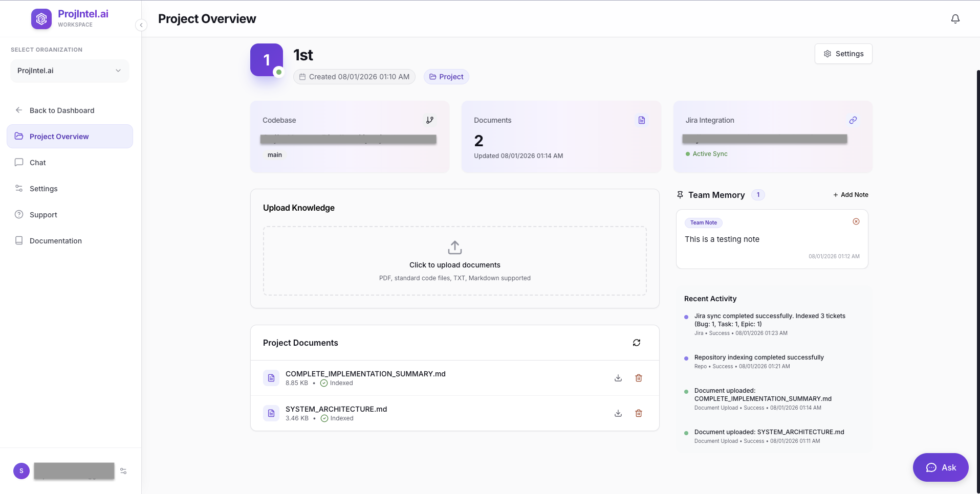Open the Jira Integration link icon
Screen dimensions: 980x494
click(853, 120)
